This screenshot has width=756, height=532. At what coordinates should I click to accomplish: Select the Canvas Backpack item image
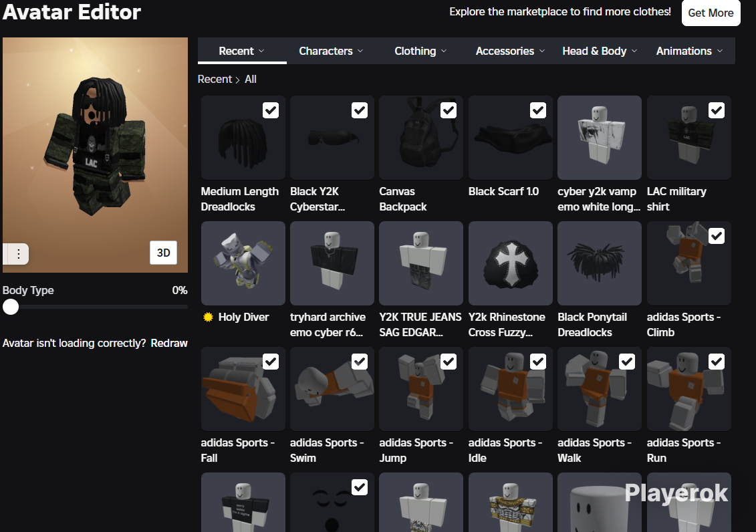click(x=421, y=137)
